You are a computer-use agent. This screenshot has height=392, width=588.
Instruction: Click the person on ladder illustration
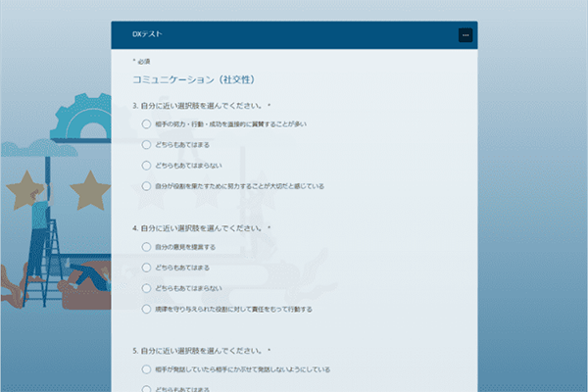[x=39, y=235]
